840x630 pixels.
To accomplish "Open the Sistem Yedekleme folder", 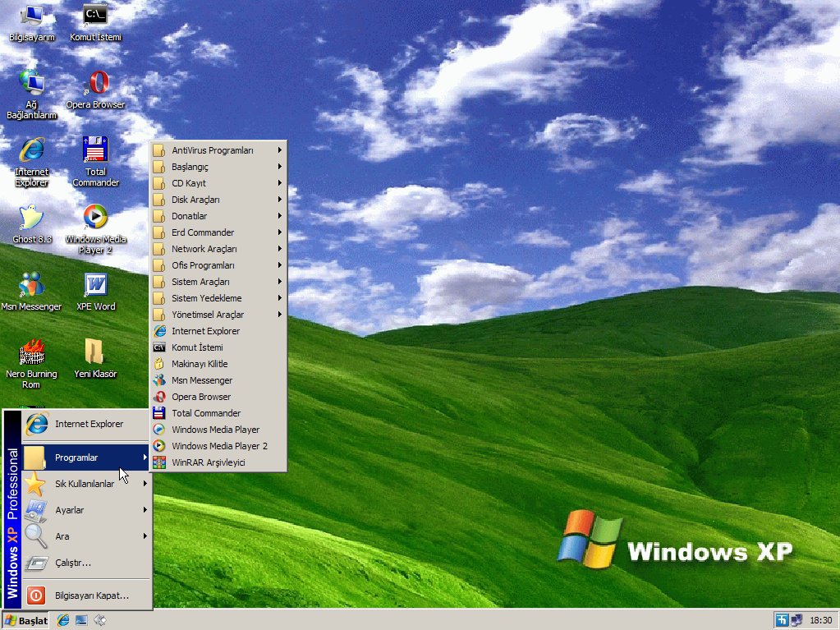I will point(218,298).
